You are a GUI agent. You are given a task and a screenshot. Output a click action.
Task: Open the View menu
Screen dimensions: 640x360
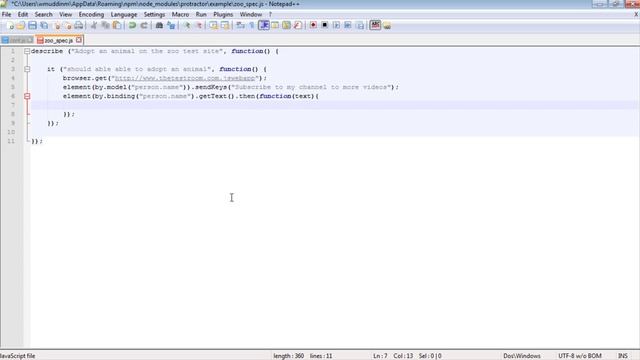pos(65,14)
